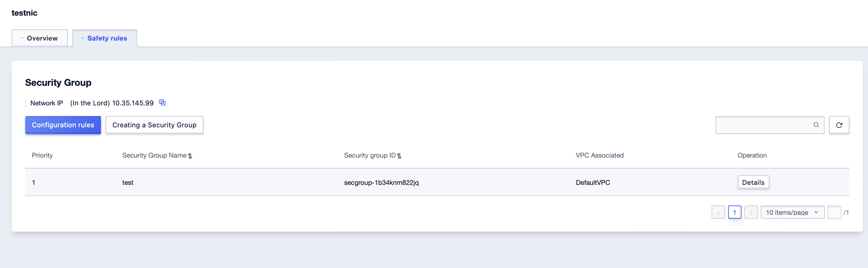Click the Configuration rules button
The image size is (868, 268).
click(x=63, y=125)
